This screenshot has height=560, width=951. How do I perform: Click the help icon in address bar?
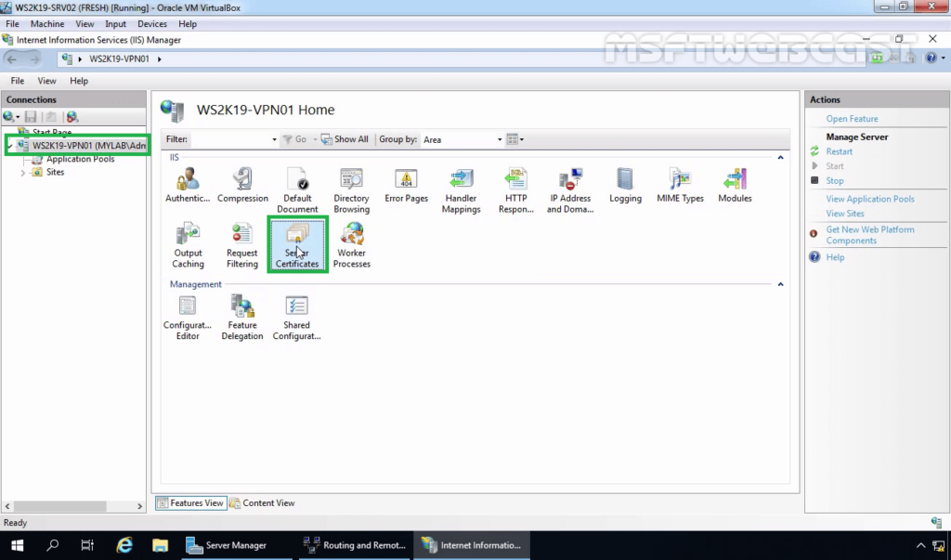coord(931,58)
